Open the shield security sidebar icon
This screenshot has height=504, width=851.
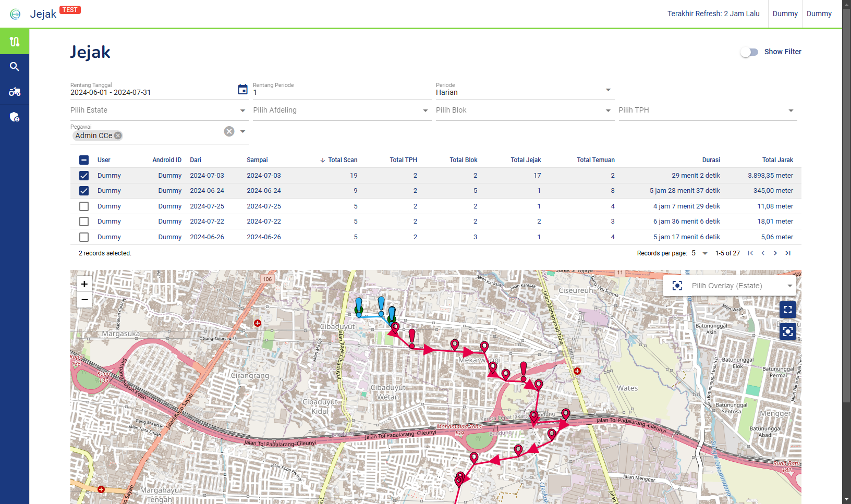[x=15, y=117]
